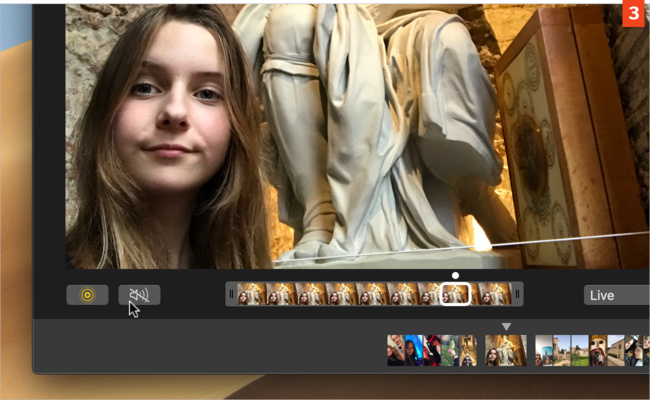Open the green lawn castle wall thumbnail
Viewport: 650px width, 400px height.
click(x=580, y=350)
